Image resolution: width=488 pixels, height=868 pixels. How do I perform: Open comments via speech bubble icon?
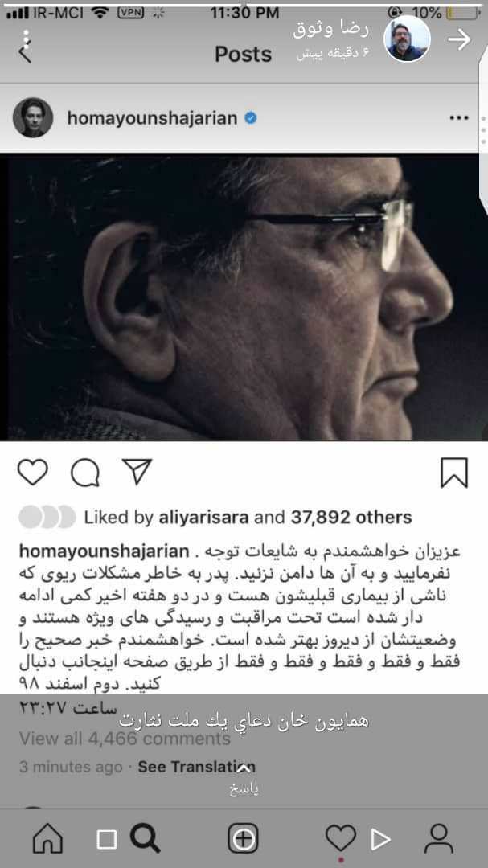click(x=84, y=473)
